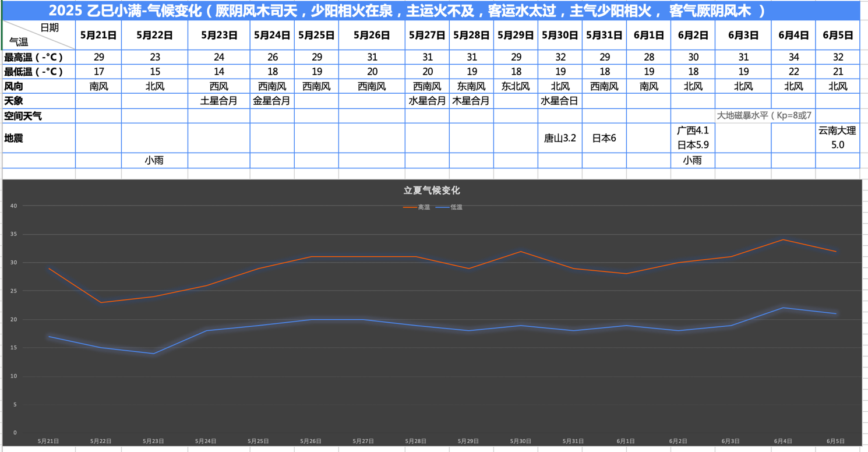Click the 水星合日 cell under 5月30日
868x452 pixels.
tap(560, 101)
